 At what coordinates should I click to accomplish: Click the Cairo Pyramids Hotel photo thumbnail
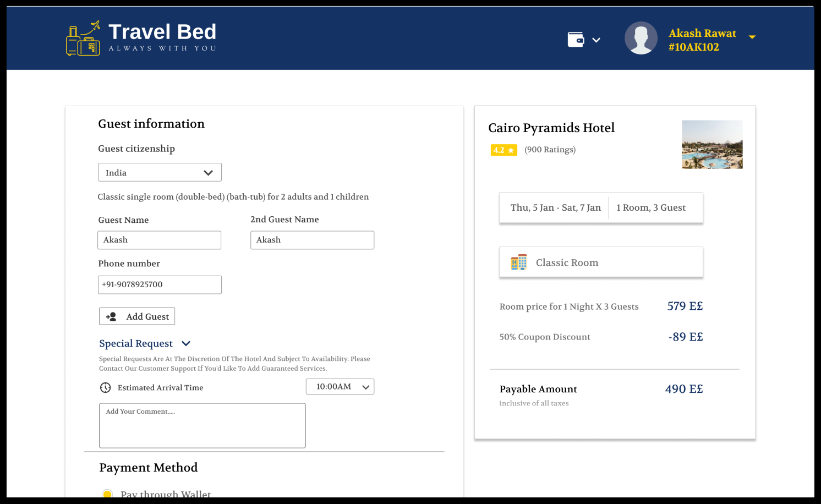coord(712,144)
